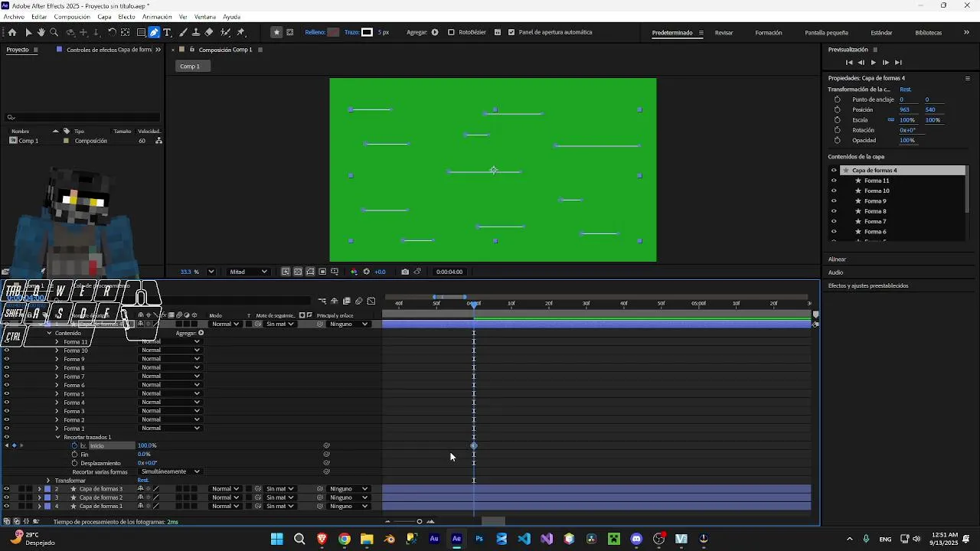
Task: Click timeline zoom slider handle
Action: pos(420,521)
